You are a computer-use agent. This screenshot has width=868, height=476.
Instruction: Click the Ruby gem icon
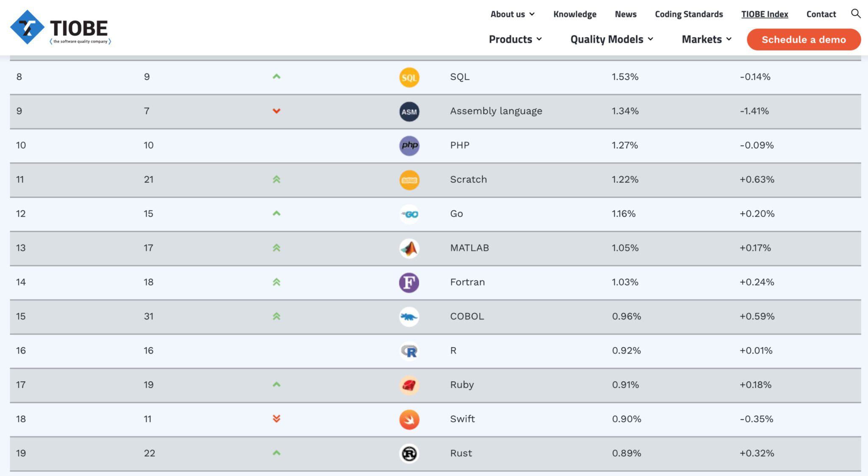point(409,385)
